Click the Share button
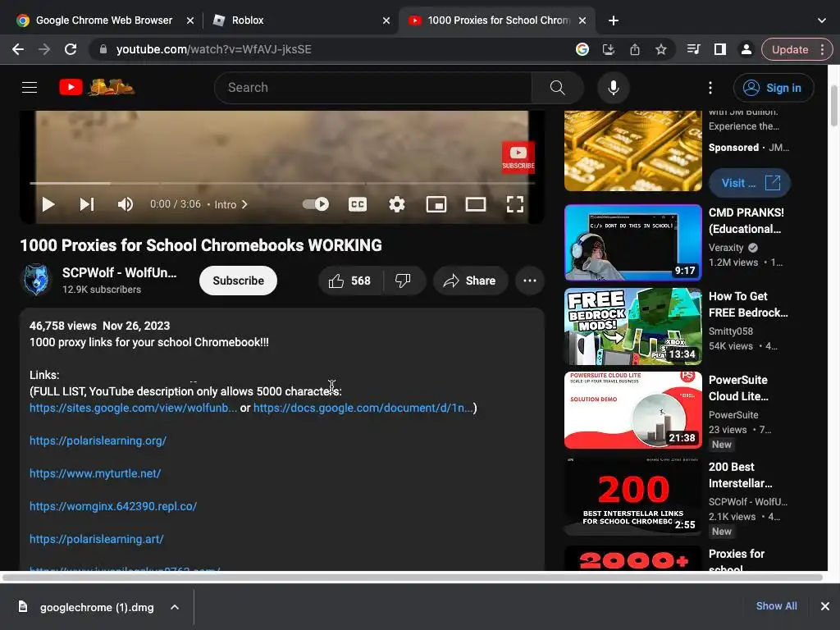 [470, 281]
